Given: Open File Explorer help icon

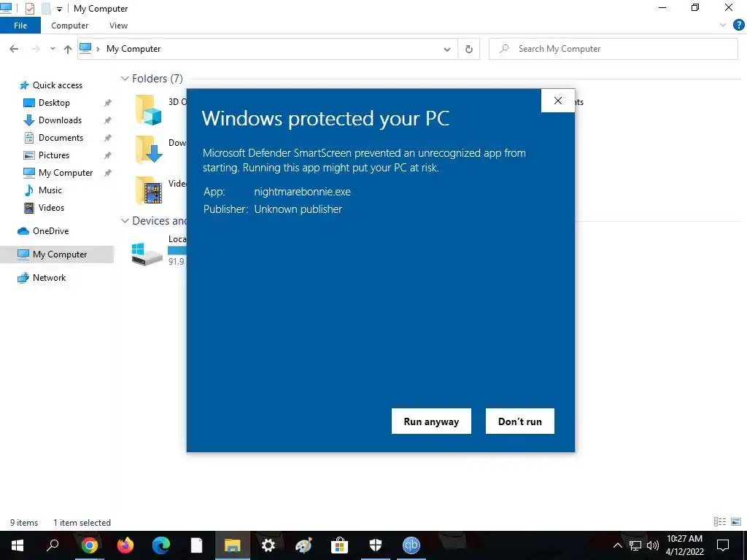Looking at the screenshot, I should (x=738, y=25).
